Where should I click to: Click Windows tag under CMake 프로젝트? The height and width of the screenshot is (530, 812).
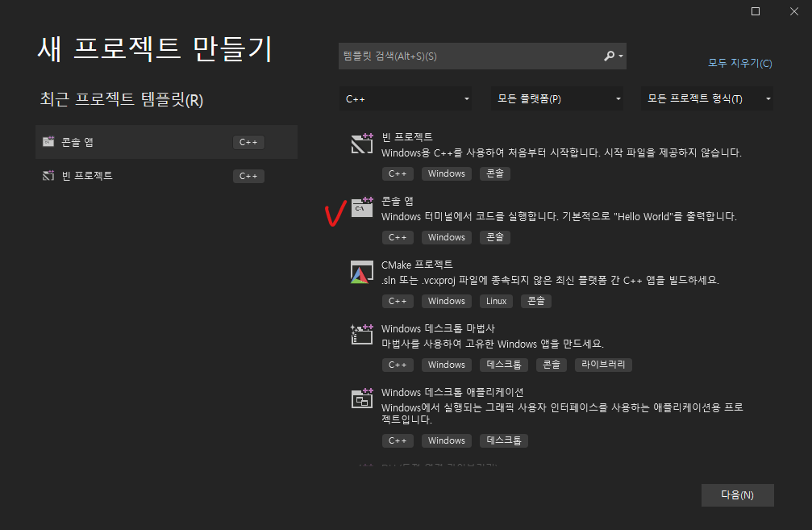tap(447, 301)
